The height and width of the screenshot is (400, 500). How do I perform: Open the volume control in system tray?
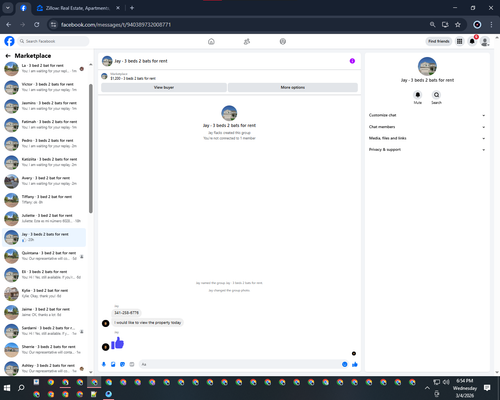tap(446, 382)
